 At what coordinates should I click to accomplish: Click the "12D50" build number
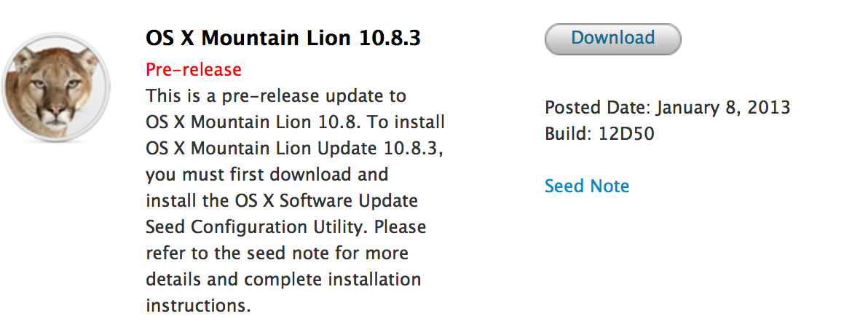627,134
